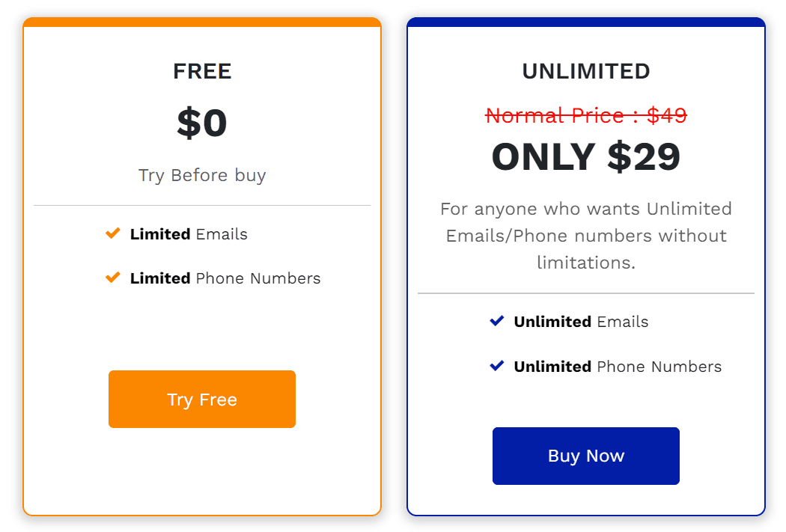This screenshot has width=786, height=532.
Task: Click the strikethrough Normal Price $49 text
Action: [586, 115]
